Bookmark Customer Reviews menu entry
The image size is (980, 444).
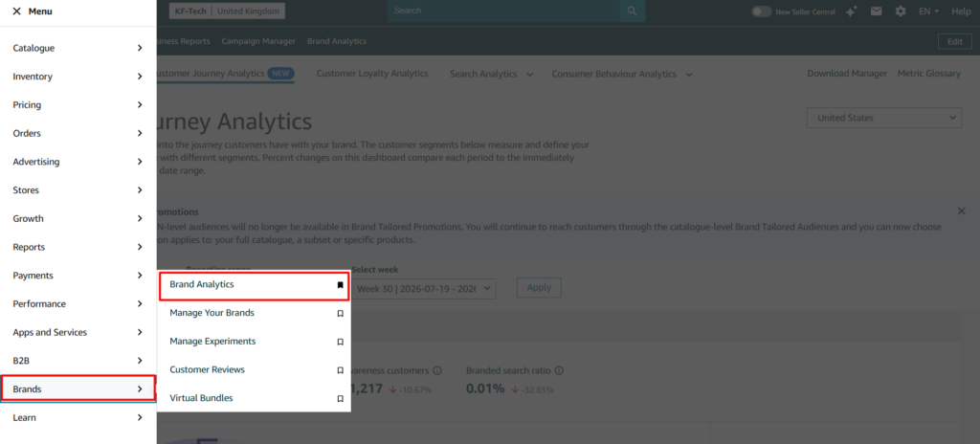coord(340,370)
